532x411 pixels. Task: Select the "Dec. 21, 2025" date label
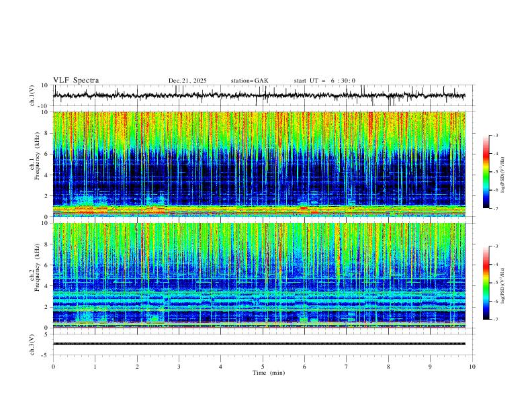(187, 81)
